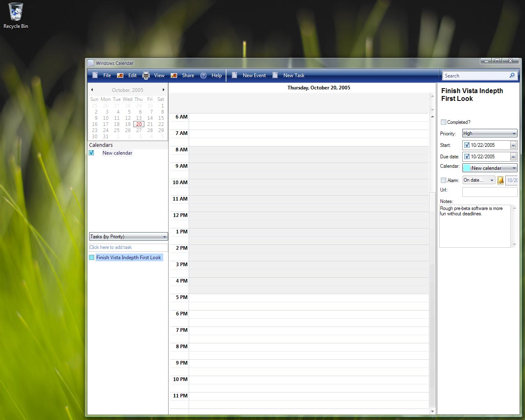The image size is (525, 420).
Task: Open the View menu
Action: [159, 75]
